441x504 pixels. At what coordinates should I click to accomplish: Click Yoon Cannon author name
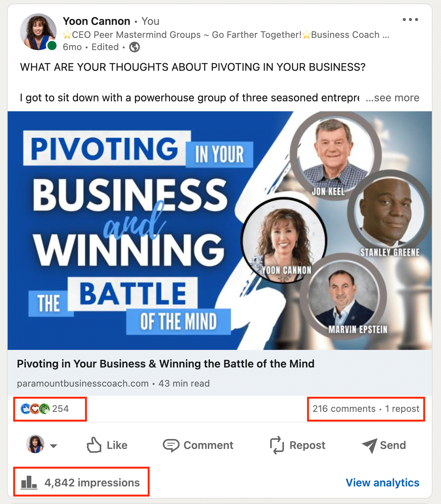click(x=96, y=21)
